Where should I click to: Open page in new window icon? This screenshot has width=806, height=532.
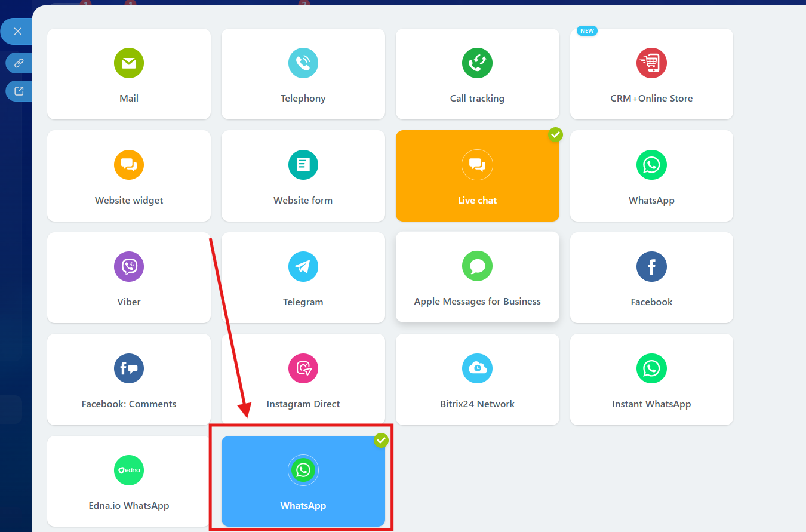click(19, 91)
